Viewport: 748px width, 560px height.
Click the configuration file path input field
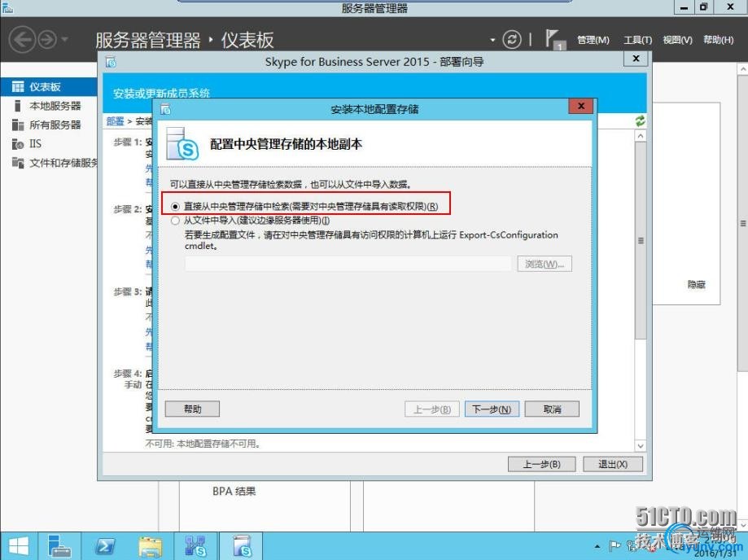pyautogui.click(x=348, y=264)
